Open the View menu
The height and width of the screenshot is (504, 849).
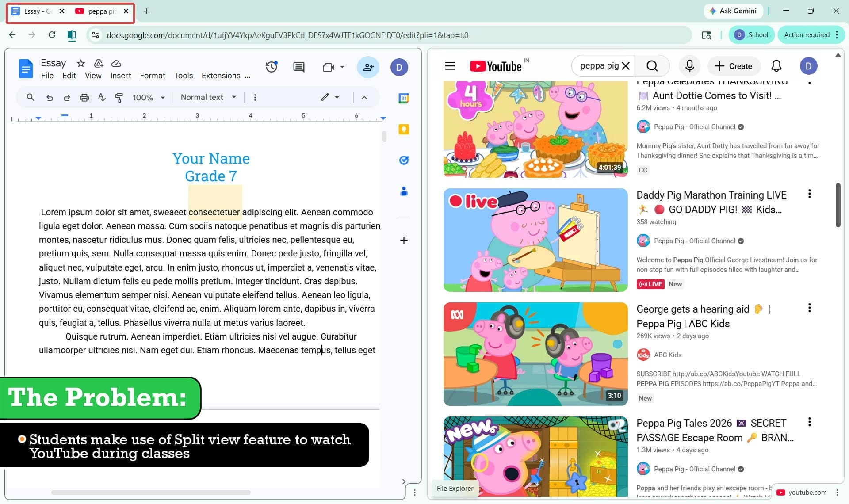pyautogui.click(x=93, y=76)
